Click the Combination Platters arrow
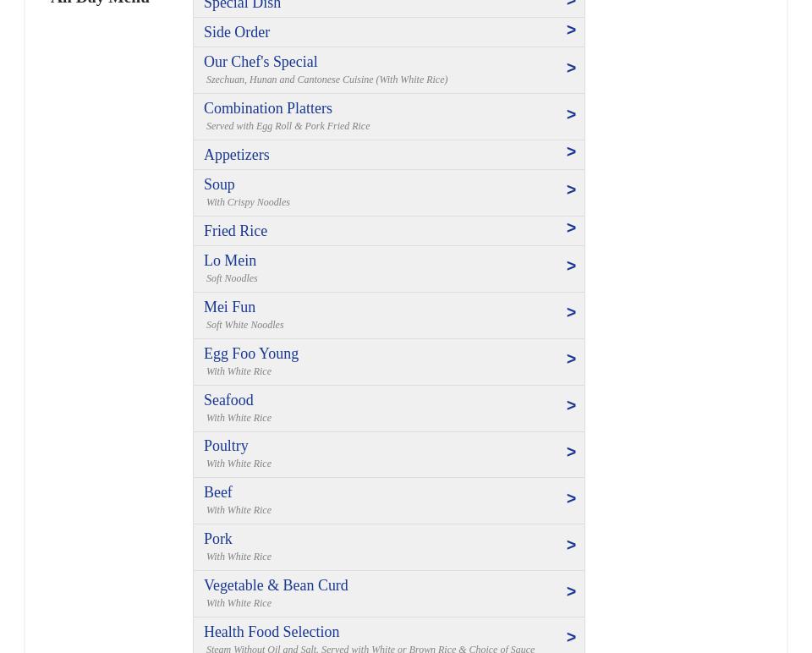Image resolution: width=812 pixels, height=653 pixels. click(x=571, y=115)
